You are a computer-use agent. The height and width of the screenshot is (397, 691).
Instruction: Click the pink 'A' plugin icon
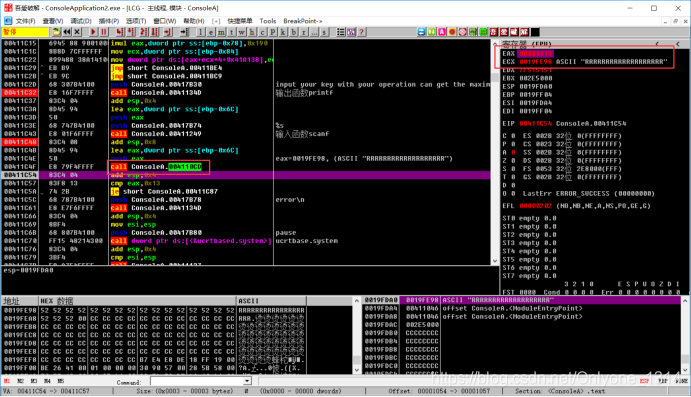pyautogui.click(x=442, y=32)
